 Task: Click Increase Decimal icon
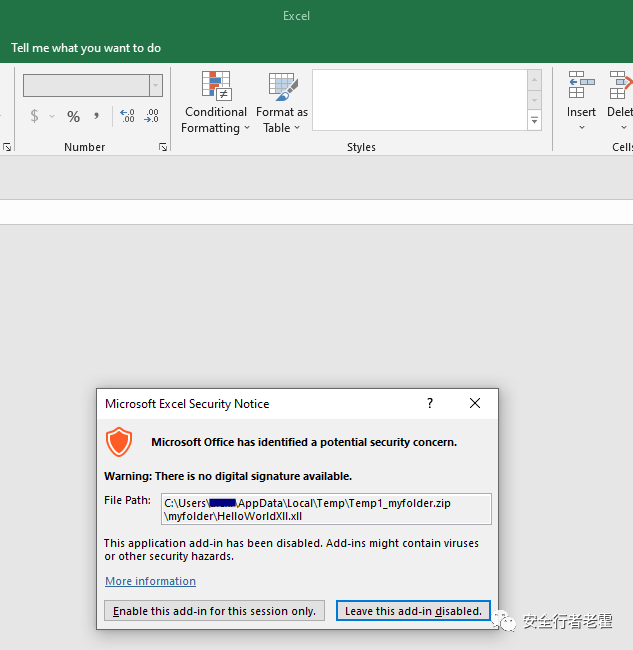coord(127,116)
